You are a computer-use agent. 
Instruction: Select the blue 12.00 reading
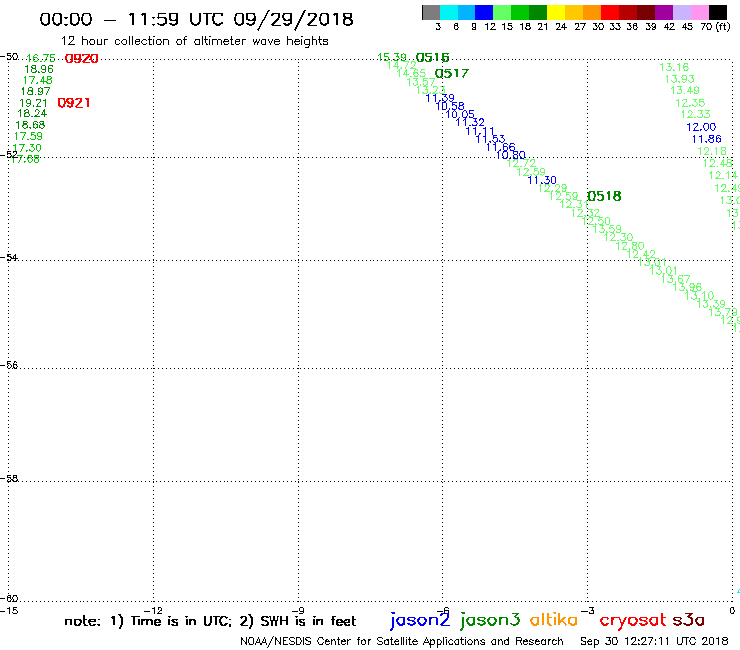[x=701, y=127]
